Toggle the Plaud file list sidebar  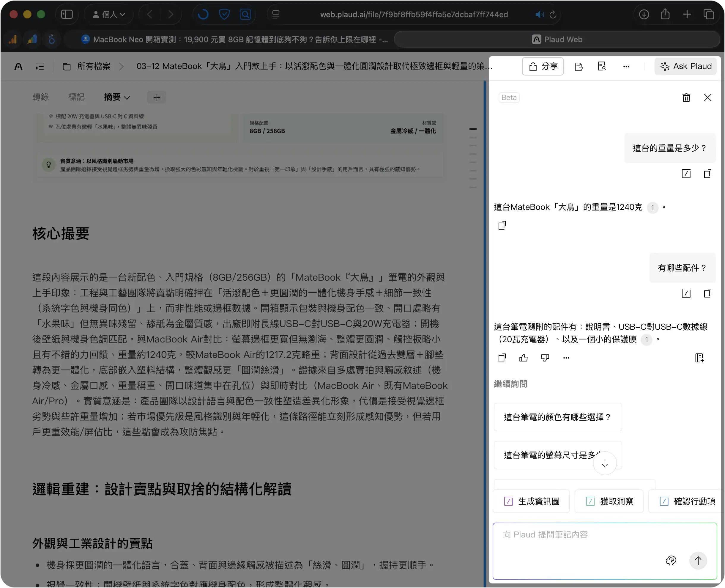(x=40, y=66)
